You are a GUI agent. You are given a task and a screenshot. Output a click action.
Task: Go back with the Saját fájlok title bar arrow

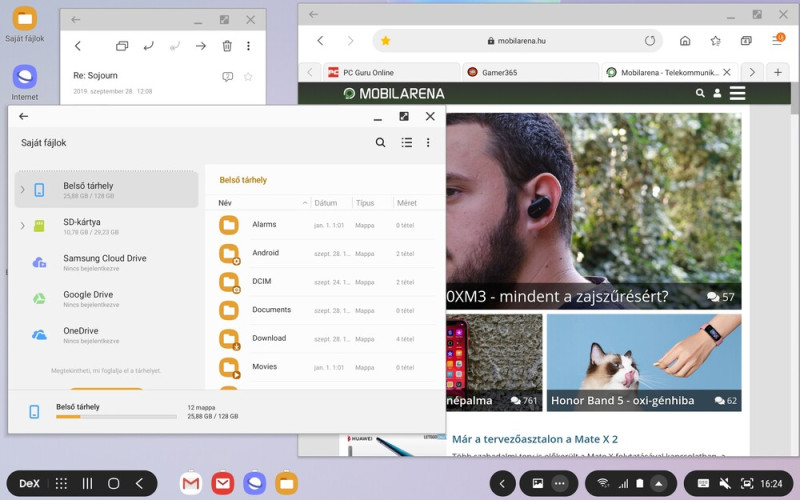pyautogui.click(x=23, y=116)
